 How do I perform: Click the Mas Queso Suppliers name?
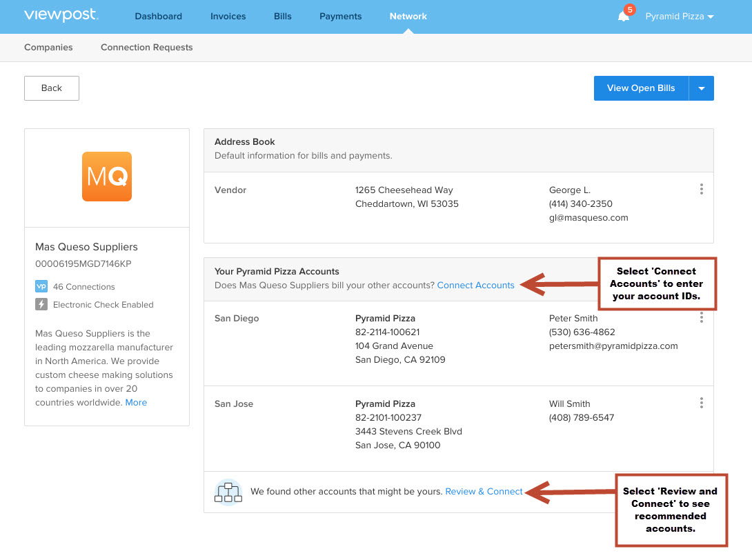pyautogui.click(x=86, y=247)
